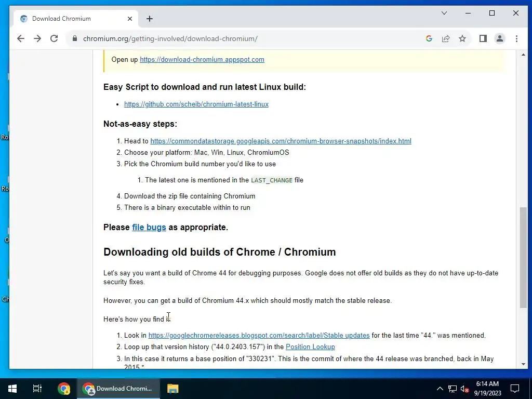Minimize the Chrome window
Screen dimensions: 532x399
pyautogui.click(x=468, y=13)
